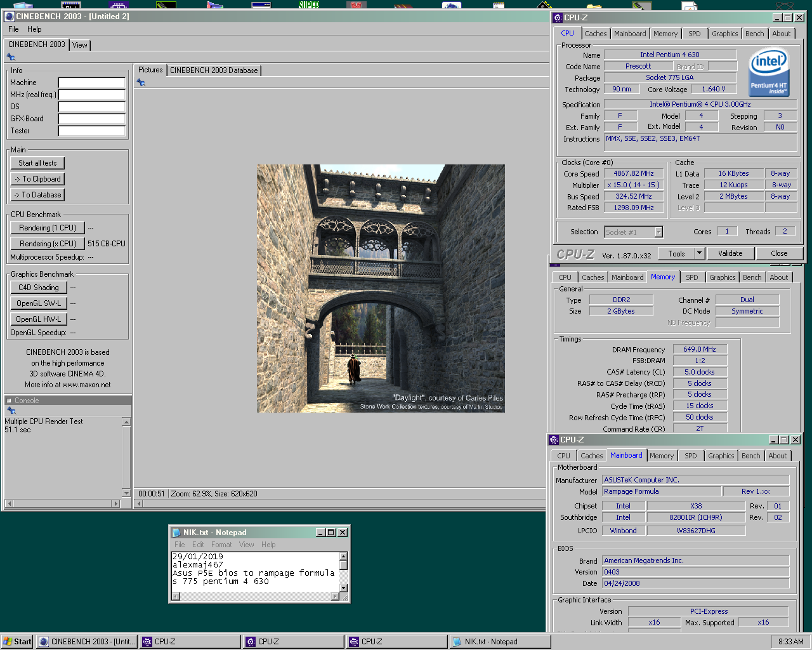Click the taskbar clock showing 8:33 AM
The height and width of the screenshot is (650, 812).
790,642
